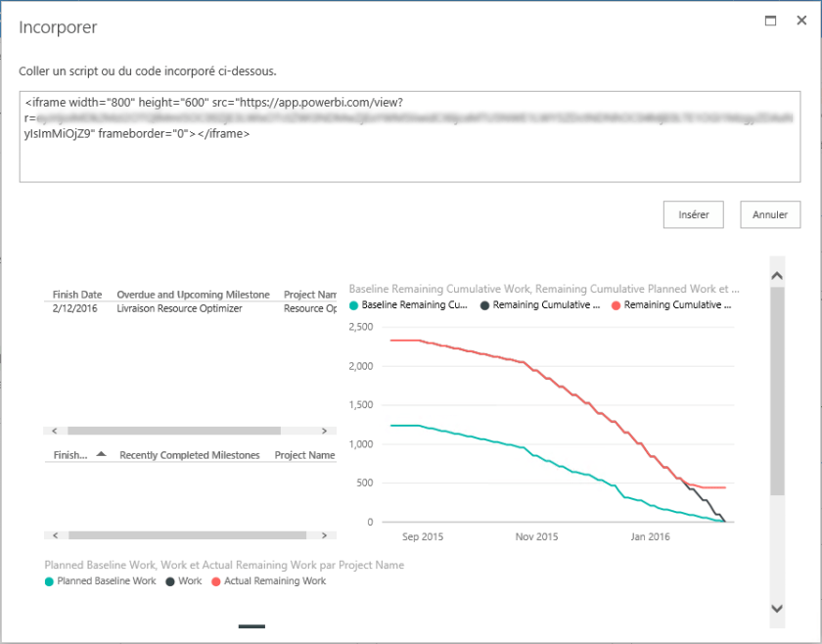822x644 pixels.
Task: Close the Incorporer dialog
Action: 800,21
